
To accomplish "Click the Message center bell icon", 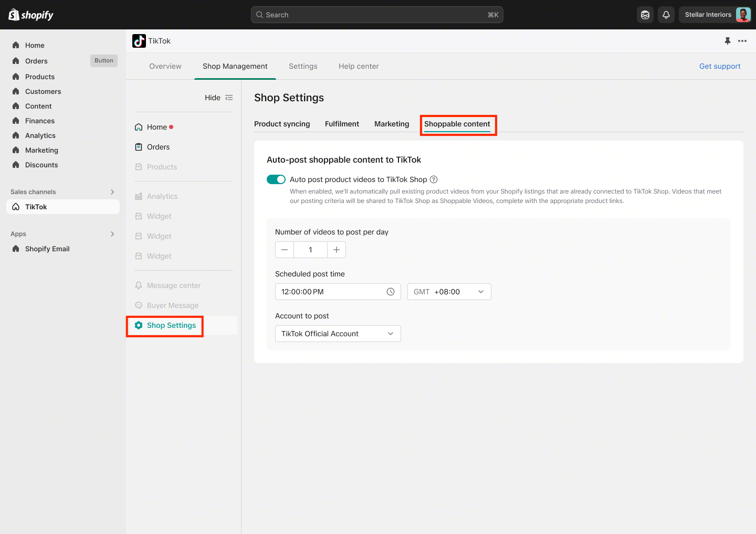I will coord(139,285).
